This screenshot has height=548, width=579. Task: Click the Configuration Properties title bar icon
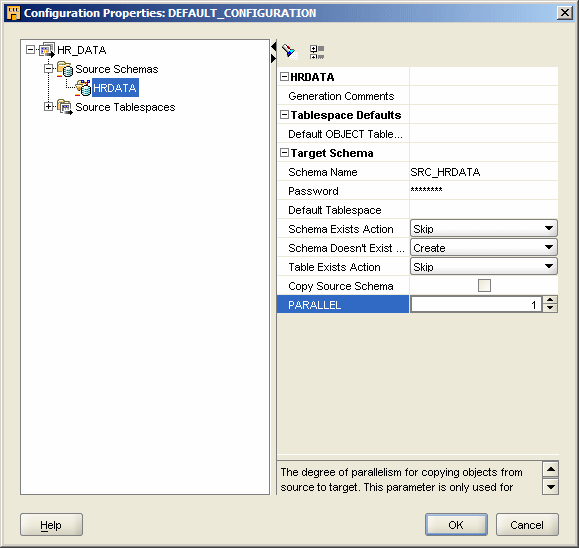click(x=13, y=13)
